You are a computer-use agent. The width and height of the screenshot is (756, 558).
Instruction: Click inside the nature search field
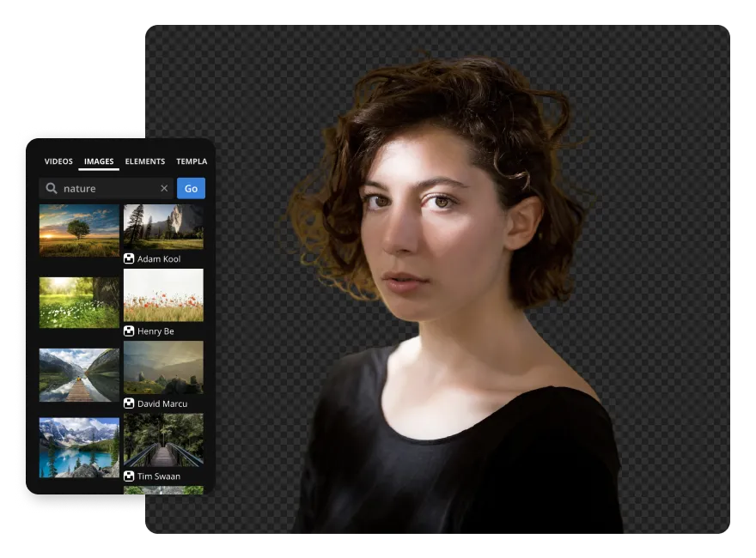pos(103,188)
